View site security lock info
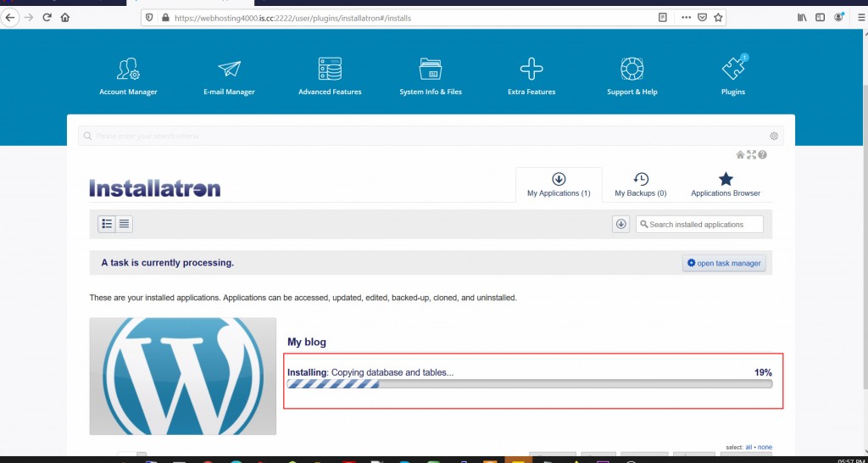This screenshot has width=868, height=463. [x=164, y=18]
